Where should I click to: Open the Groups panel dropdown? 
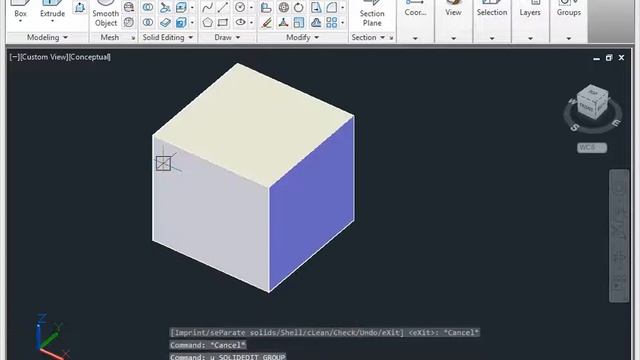coord(569,38)
